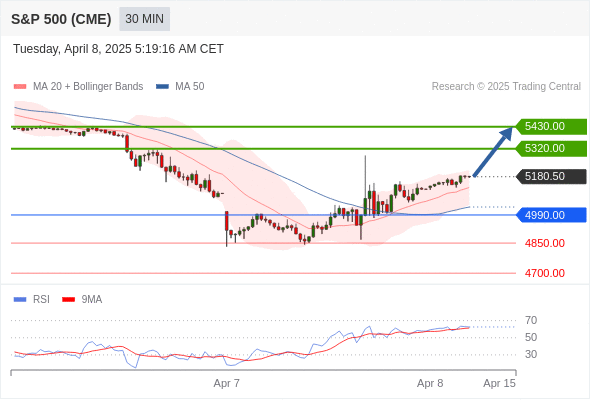
Task: Click the RSI blue legend swatch
Action: click(20, 300)
